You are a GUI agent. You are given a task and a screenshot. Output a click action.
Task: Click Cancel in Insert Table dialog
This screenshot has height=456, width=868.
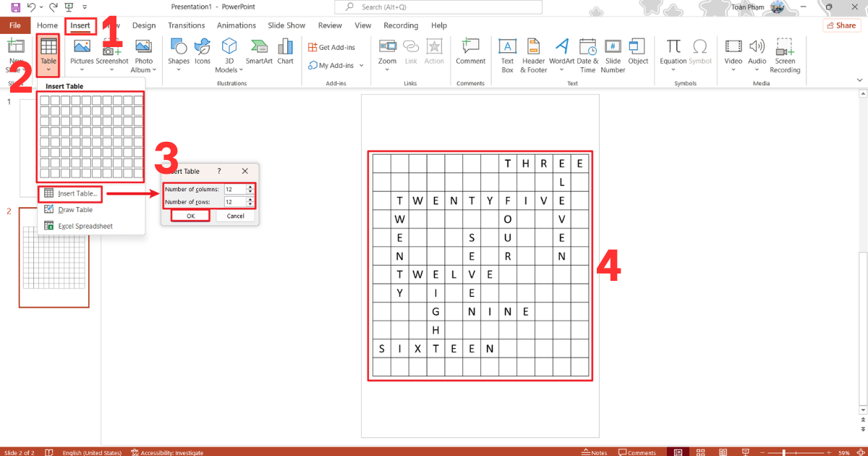235,216
